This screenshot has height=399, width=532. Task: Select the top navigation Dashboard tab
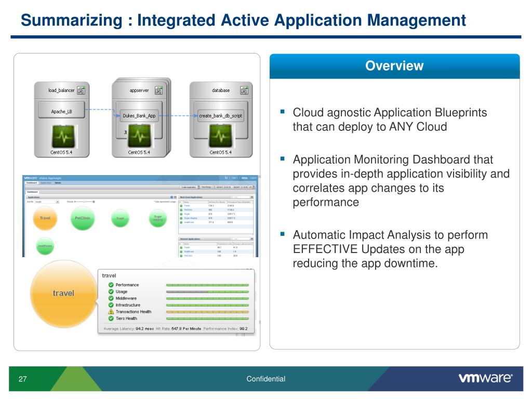(x=32, y=183)
